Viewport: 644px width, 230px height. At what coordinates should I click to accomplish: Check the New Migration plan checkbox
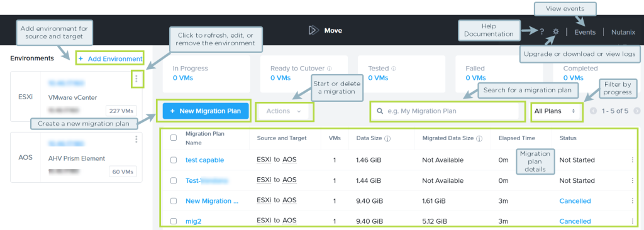click(x=174, y=201)
